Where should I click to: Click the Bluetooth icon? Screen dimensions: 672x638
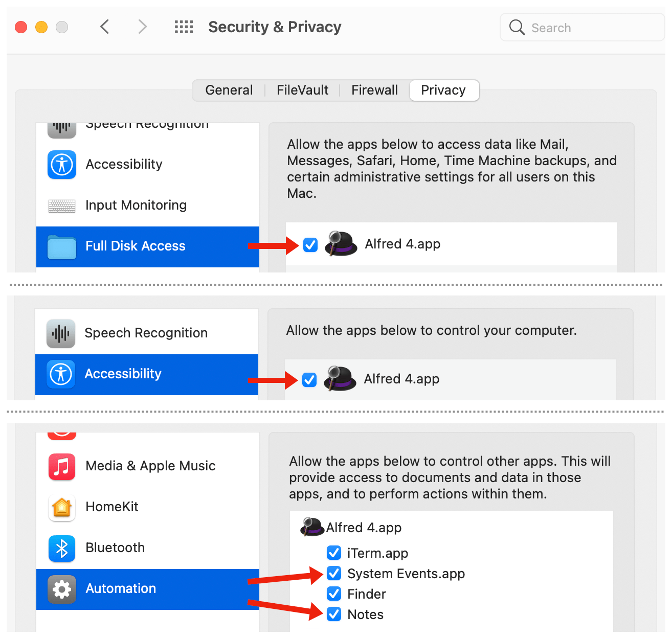[x=62, y=549]
